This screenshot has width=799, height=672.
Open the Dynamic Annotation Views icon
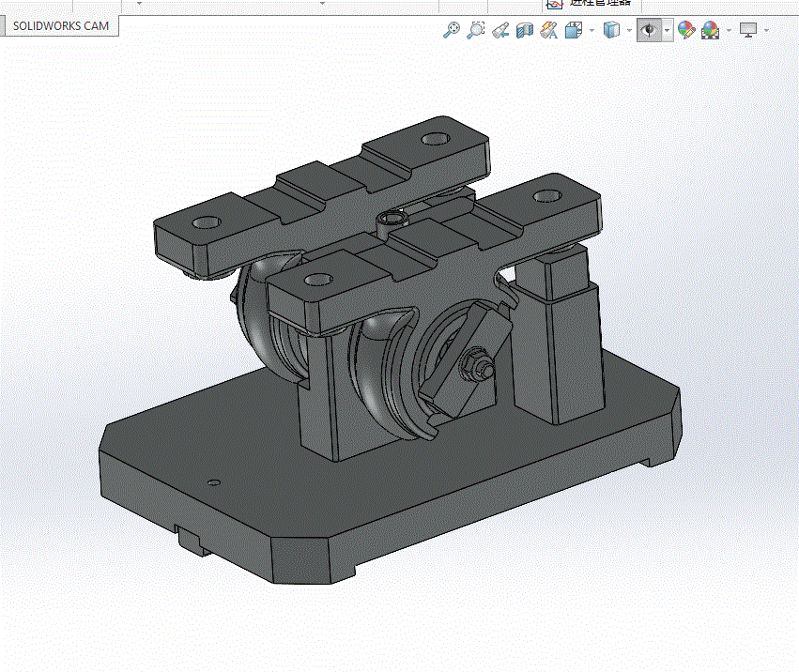pos(549,30)
